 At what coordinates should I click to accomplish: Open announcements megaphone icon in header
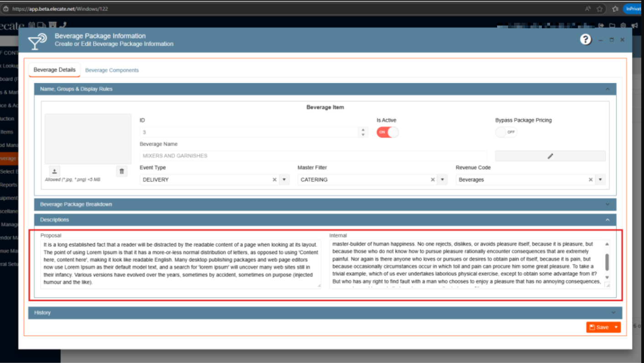coord(634,26)
